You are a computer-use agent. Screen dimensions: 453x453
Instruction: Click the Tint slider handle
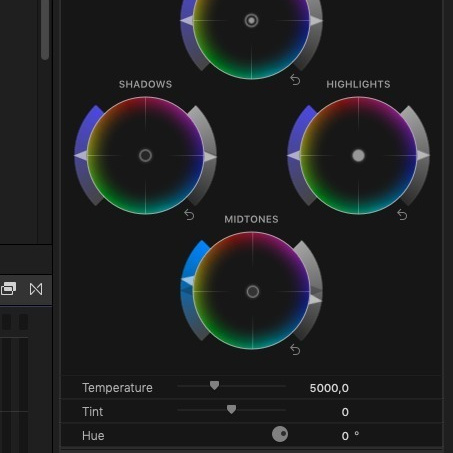(x=231, y=409)
